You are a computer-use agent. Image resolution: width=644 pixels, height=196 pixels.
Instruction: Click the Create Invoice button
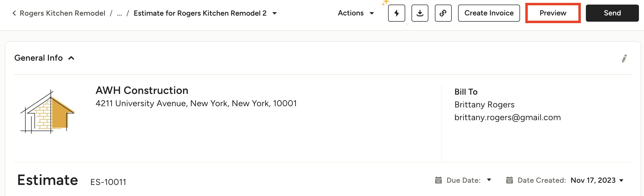489,13
